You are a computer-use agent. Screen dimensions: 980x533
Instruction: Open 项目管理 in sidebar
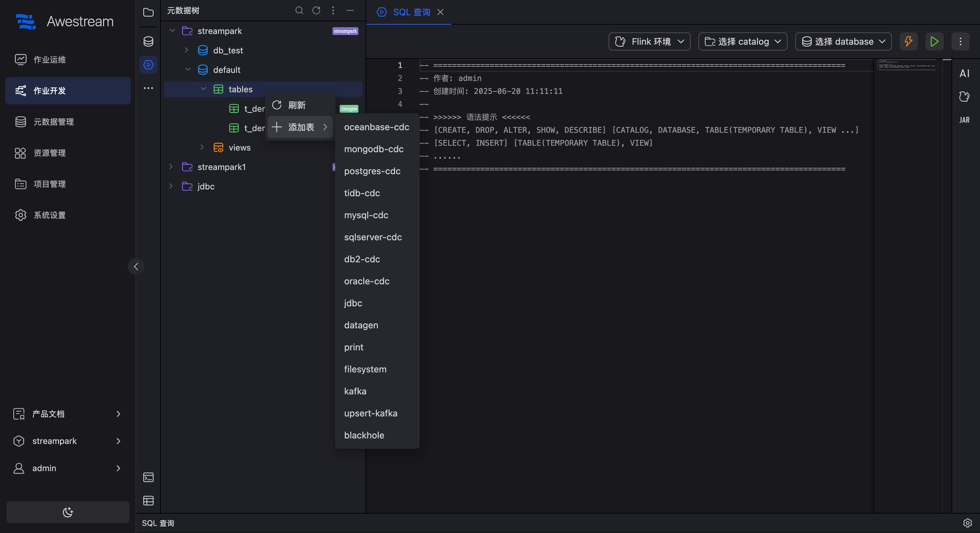(68, 184)
